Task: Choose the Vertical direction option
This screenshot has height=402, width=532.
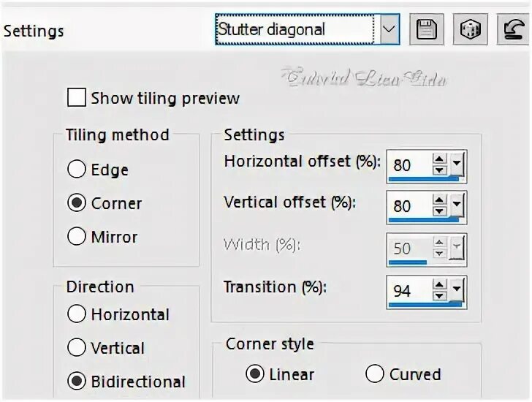Action: [76, 347]
